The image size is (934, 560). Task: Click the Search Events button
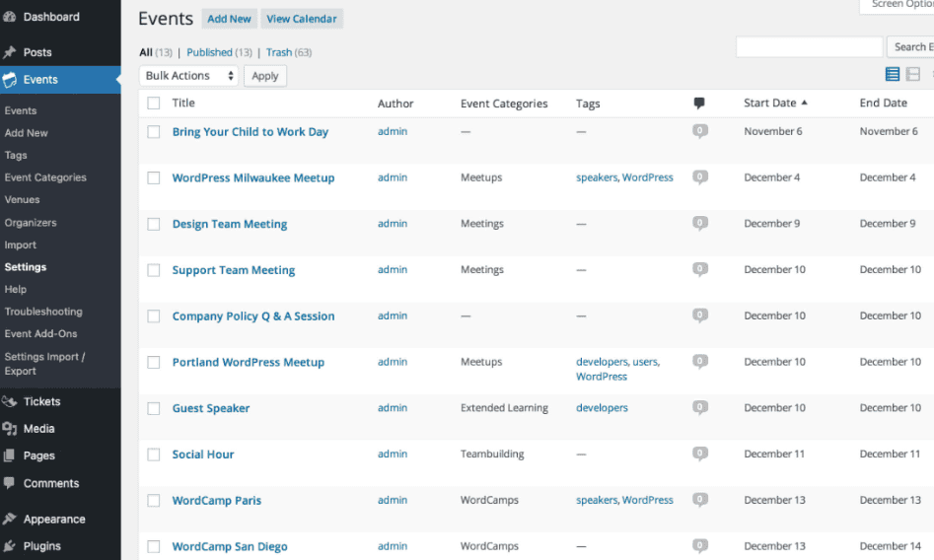pyautogui.click(x=910, y=46)
